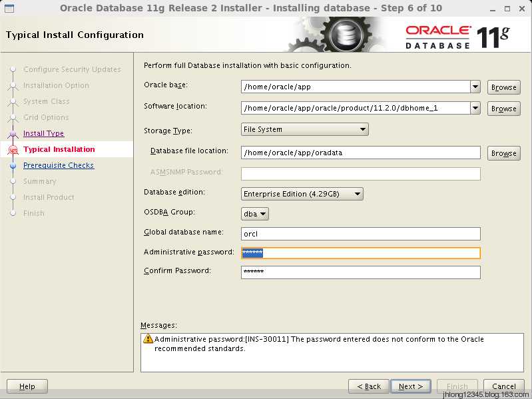Click the OSDBA Group label

point(169,212)
